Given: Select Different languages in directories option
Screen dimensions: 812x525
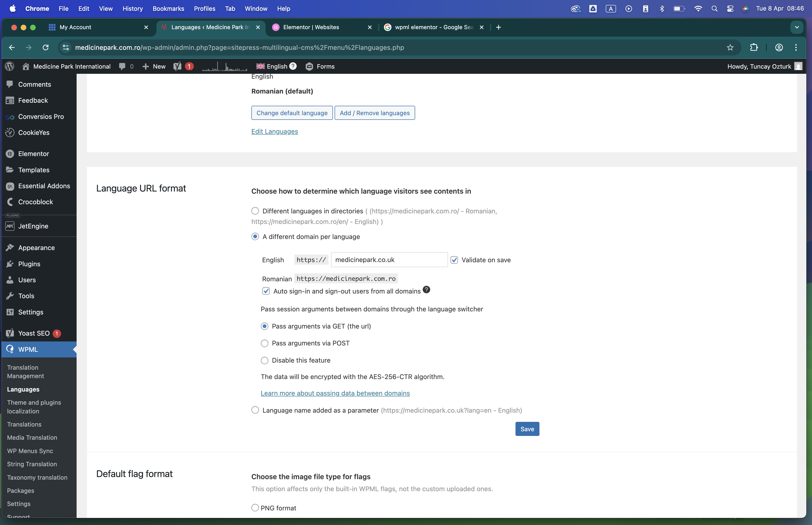Looking at the screenshot, I should pyautogui.click(x=255, y=211).
